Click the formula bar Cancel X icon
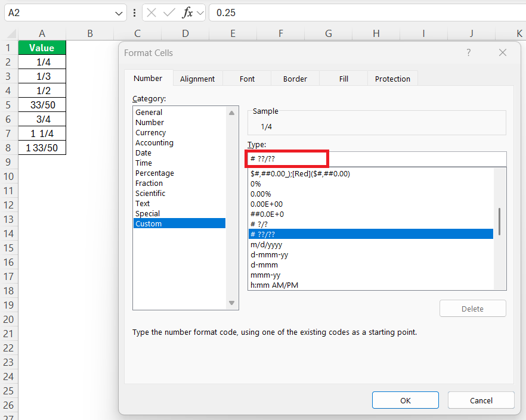 coord(151,13)
